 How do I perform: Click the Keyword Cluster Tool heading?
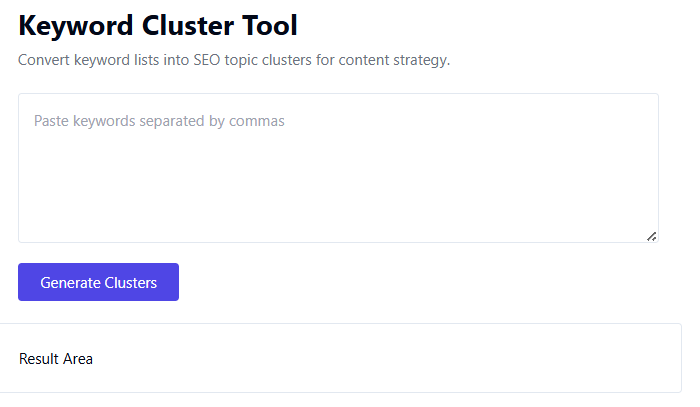158,25
